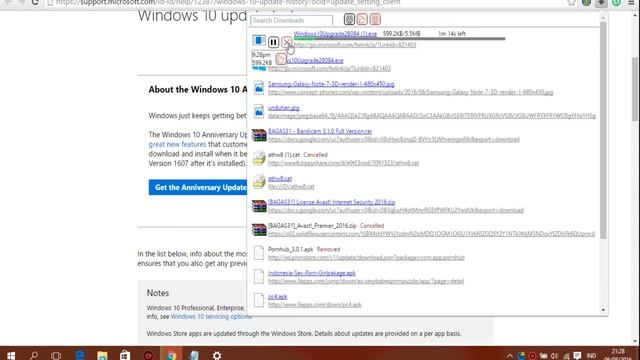Viewport: 640px width, 360px height.
Task: Follow the 'Windows 10 servicing options' link
Action: click(x=211, y=316)
